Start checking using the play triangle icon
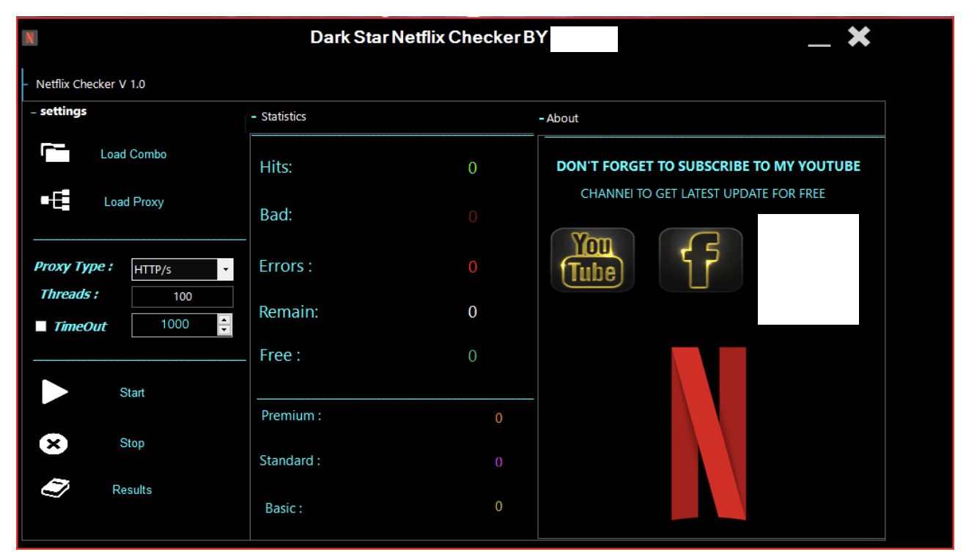The image size is (966, 560). 54,392
